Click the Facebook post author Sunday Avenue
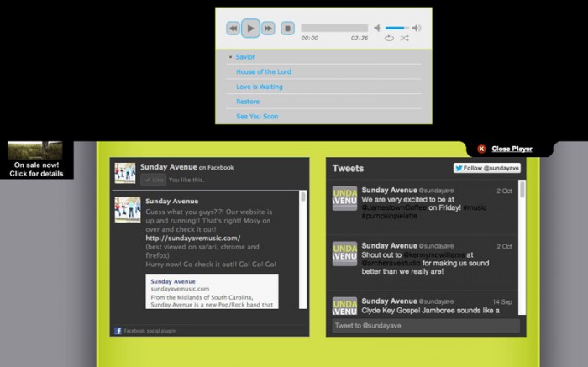Image resolution: width=588 pixels, height=367 pixels. tap(171, 202)
